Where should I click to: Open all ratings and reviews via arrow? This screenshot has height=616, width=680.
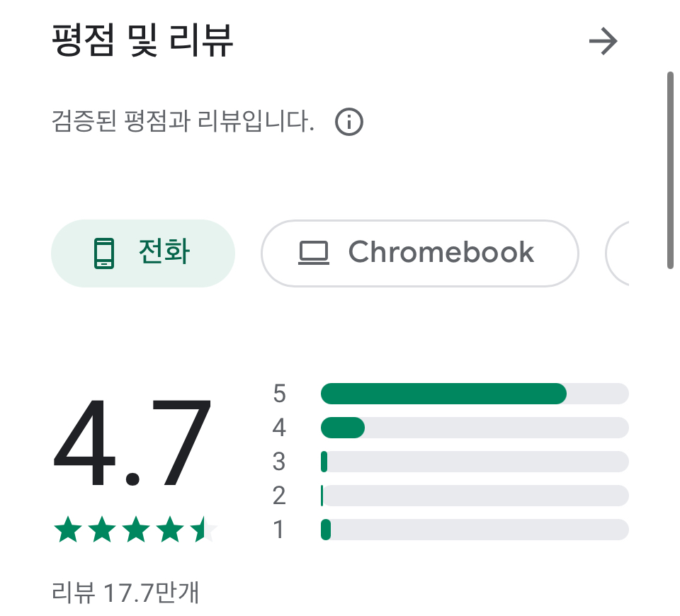click(603, 41)
